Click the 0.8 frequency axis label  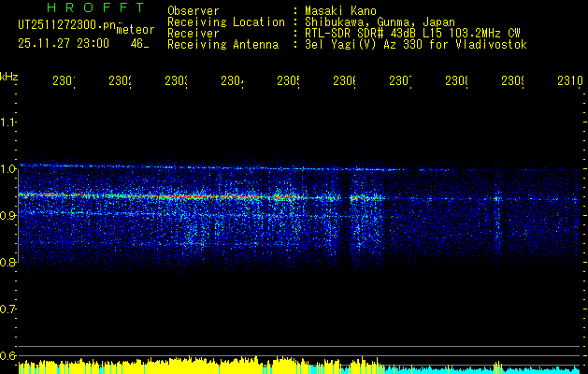point(8,263)
